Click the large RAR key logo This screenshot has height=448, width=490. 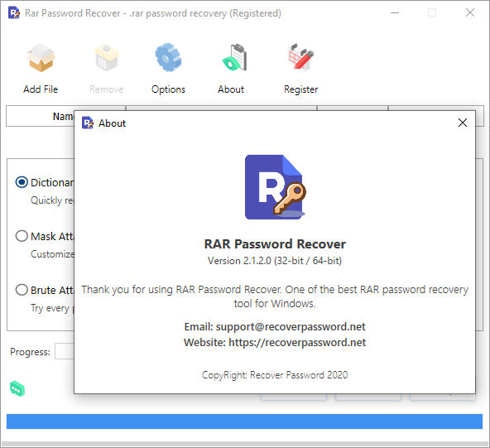(275, 187)
